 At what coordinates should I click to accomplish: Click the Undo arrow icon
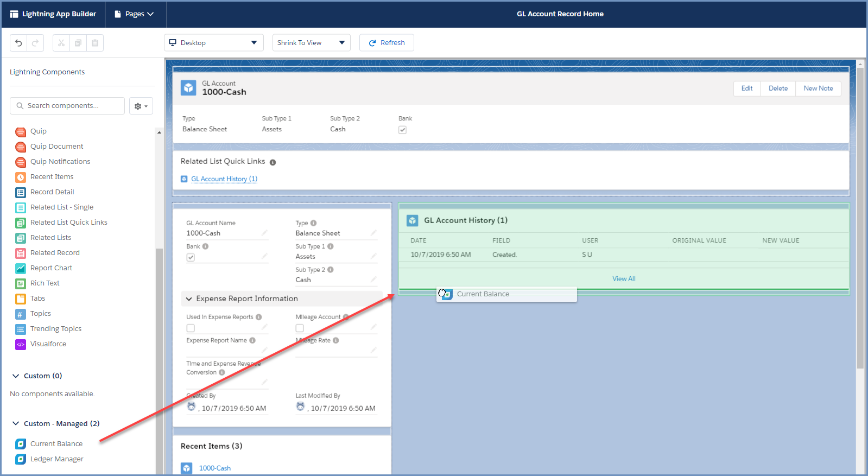(x=18, y=43)
